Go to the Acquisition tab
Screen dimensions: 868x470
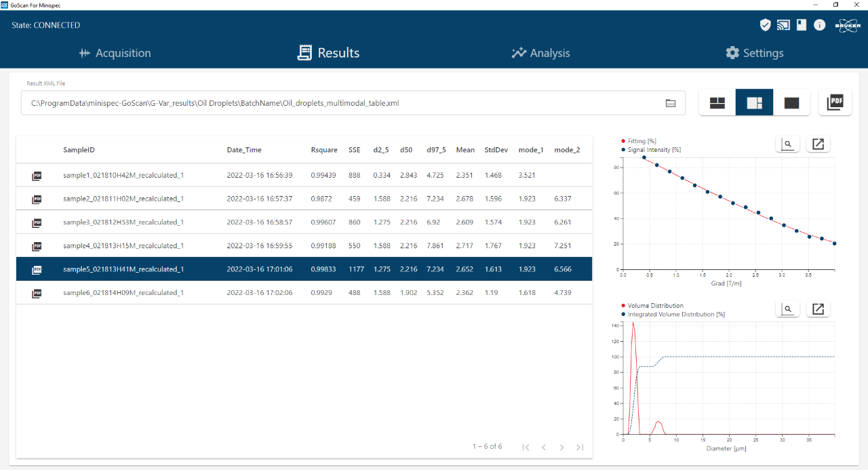115,53
